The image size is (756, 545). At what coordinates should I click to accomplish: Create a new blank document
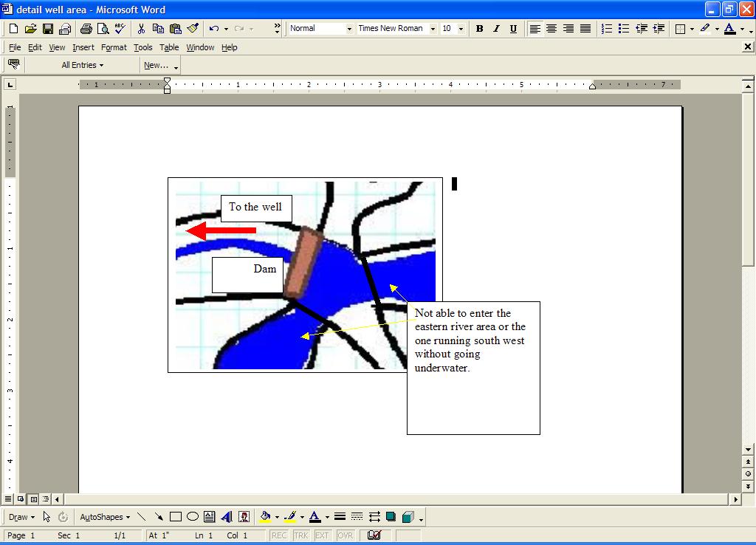pos(13,29)
